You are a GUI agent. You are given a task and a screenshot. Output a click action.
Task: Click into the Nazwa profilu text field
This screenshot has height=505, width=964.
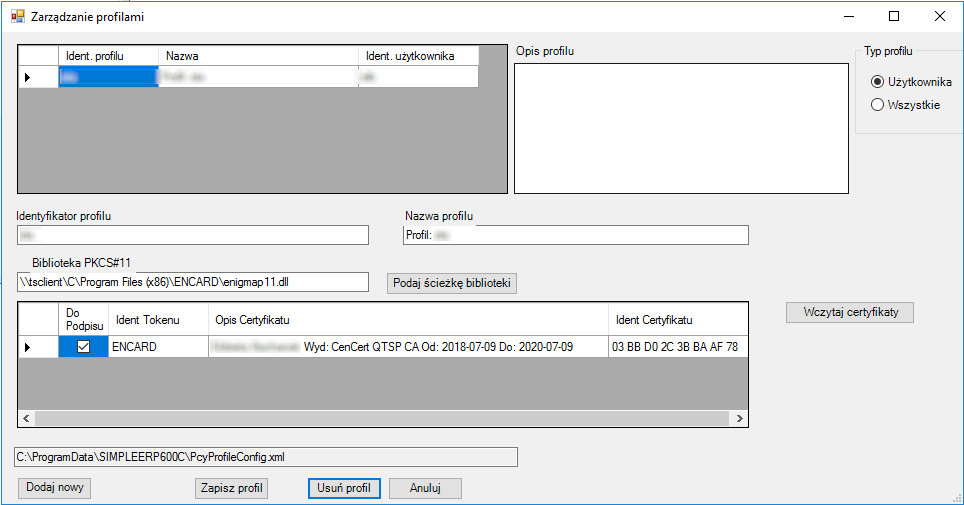pos(576,235)
